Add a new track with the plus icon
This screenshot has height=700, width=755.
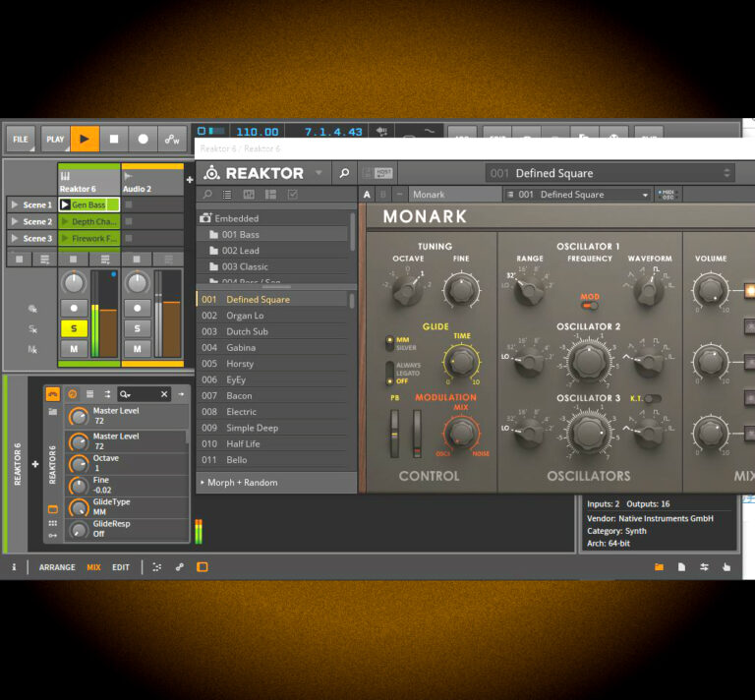(190, 180)
